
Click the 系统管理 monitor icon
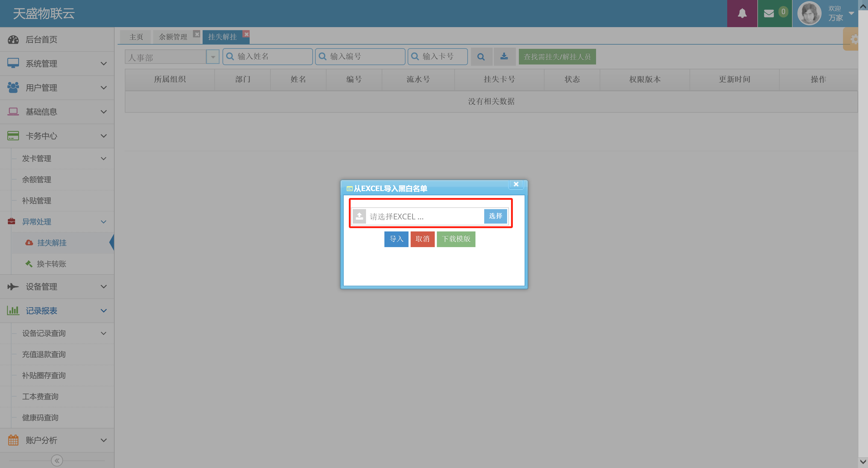(x=13, y=63)
